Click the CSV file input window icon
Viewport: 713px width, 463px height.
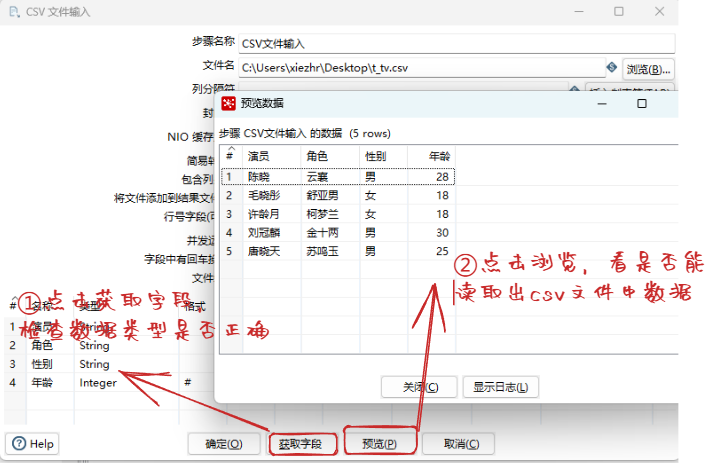(15, 12)
